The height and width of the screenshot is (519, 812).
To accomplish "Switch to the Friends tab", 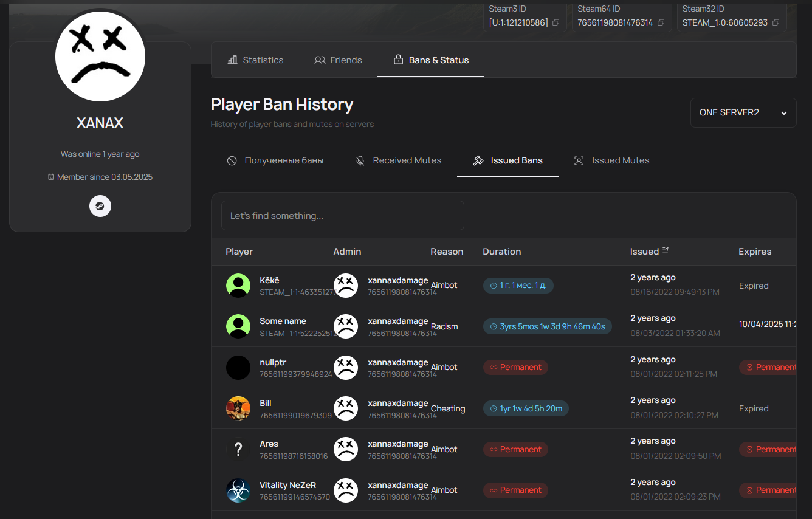I will pos(338,60).
